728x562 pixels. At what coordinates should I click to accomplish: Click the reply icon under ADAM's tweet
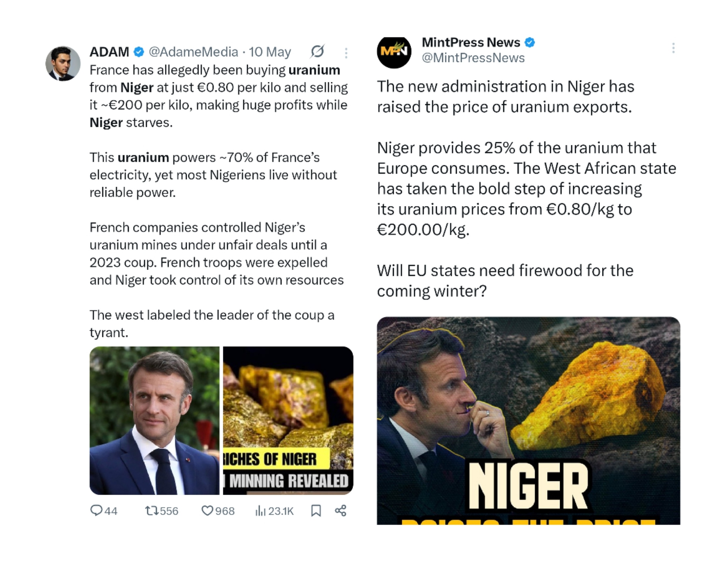click(x=96, y=510)
